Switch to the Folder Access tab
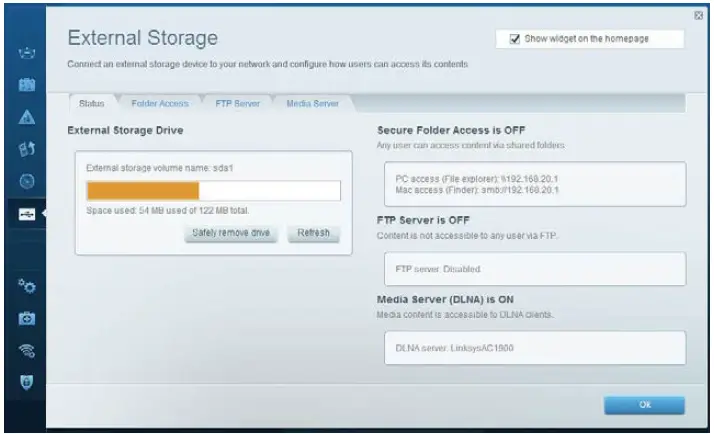Screen dimensions: 714x434 click(159, 103)
